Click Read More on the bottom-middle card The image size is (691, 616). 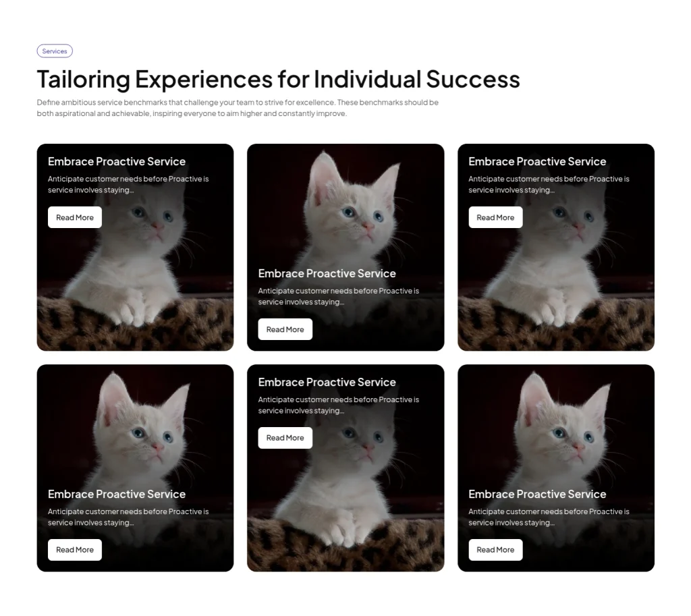285,437
